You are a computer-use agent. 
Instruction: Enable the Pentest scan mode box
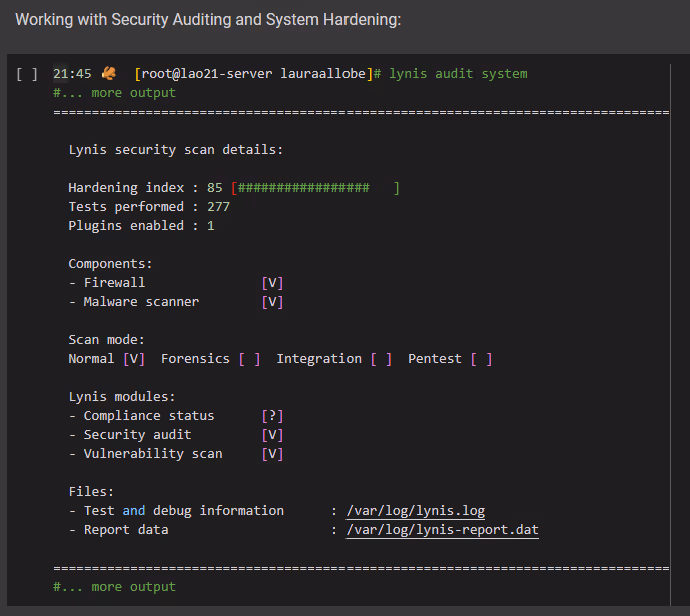coord(481,359)
